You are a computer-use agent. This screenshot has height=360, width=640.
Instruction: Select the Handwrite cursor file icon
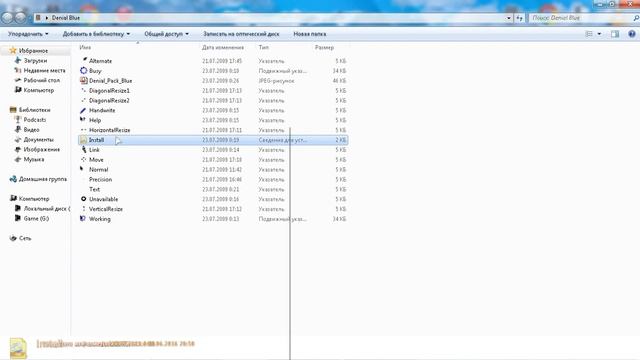[x=83, y=110]
